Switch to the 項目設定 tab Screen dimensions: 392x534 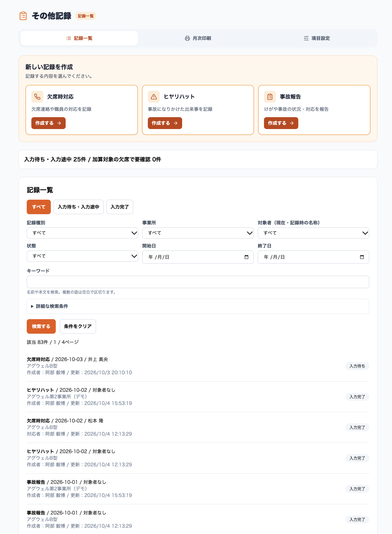[317, 38]
